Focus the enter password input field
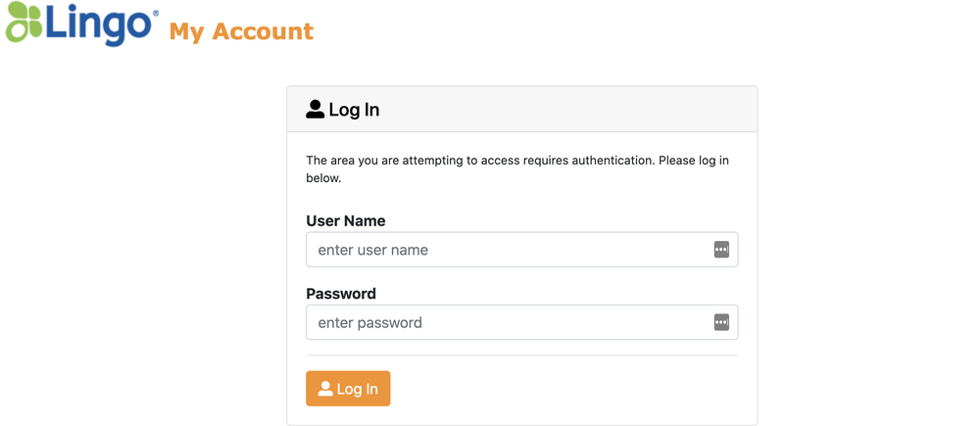980x426 pixels. tap(522, 322)
